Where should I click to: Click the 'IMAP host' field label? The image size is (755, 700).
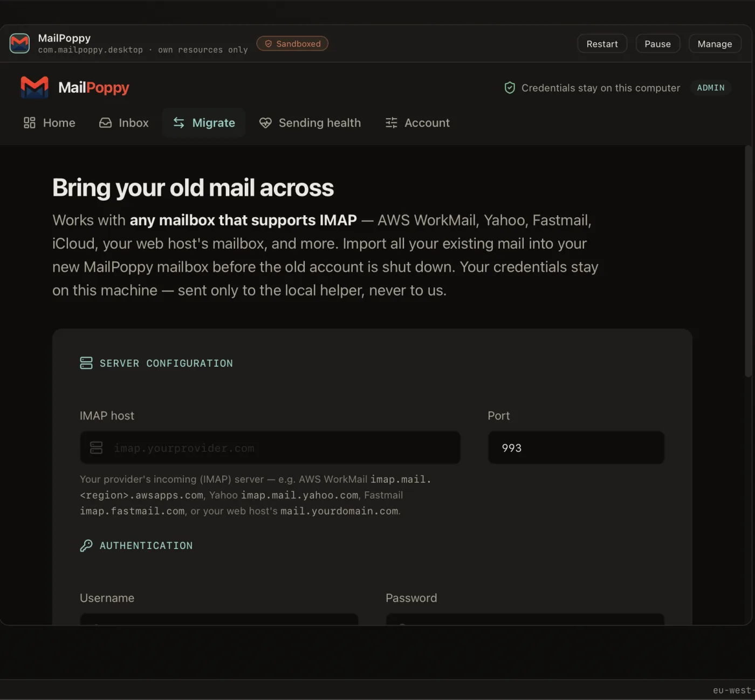tap(107, 416)
